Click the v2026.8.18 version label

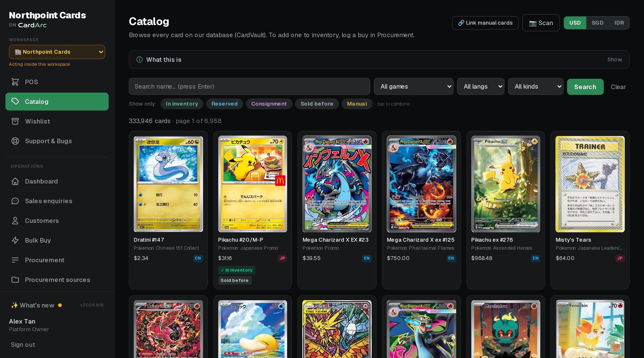tap(91, 305)
